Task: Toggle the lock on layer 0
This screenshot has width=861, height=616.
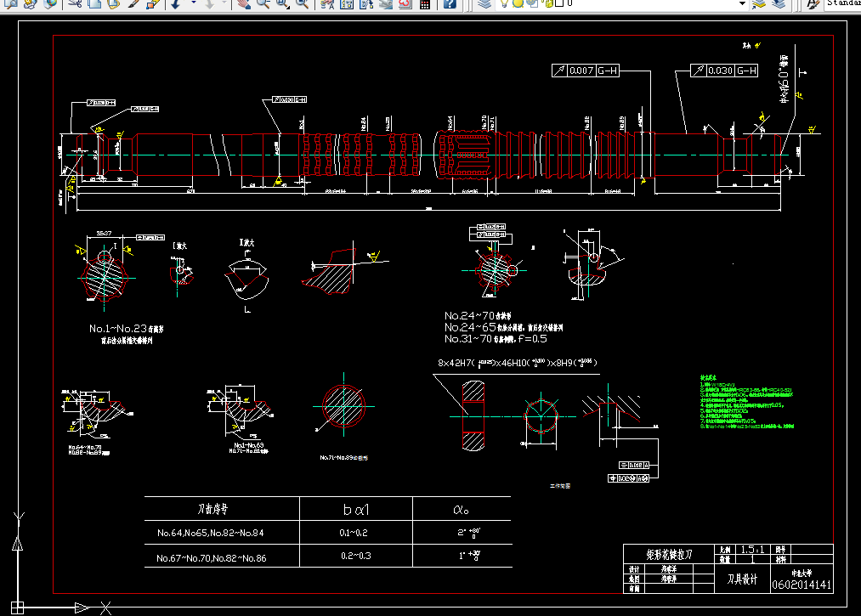Action: pos(548,3)
